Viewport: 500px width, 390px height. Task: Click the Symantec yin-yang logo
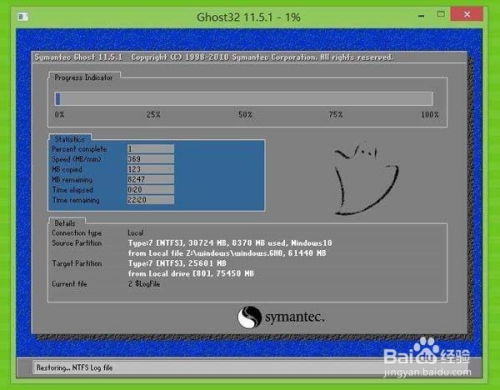click(x=249, y=317)
